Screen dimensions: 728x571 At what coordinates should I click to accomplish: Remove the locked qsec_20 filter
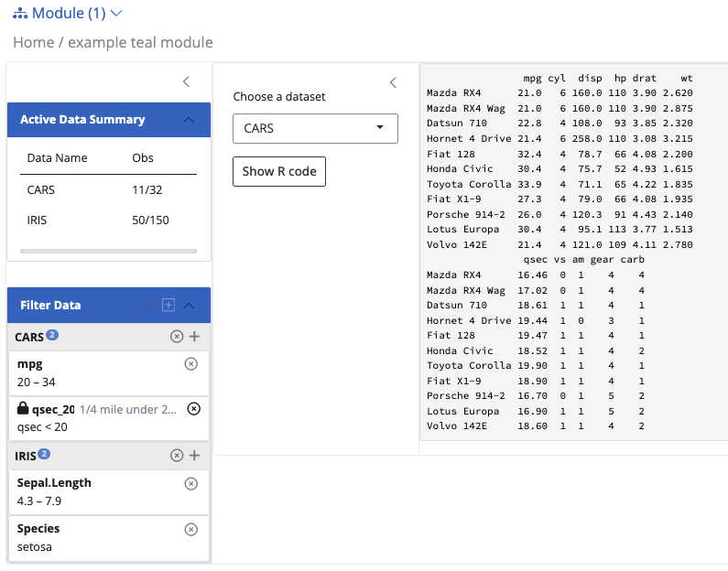pyautogui.click(x=193, y=409)
